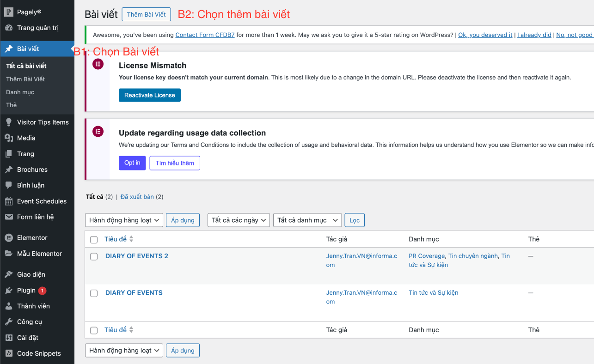Viewport: 594px width, 364px height.
Task: Open Bình luận comment bubble icon
Action: [x=9, y=185]
